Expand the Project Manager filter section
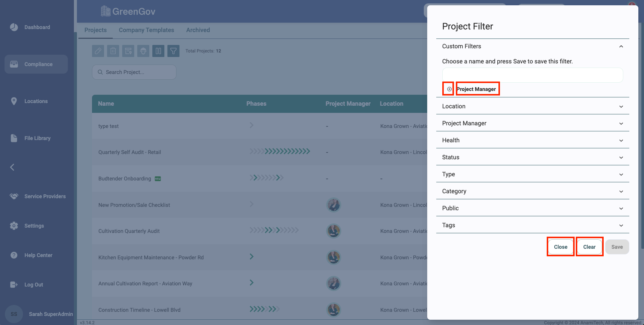644x325 pixels. 533,123
